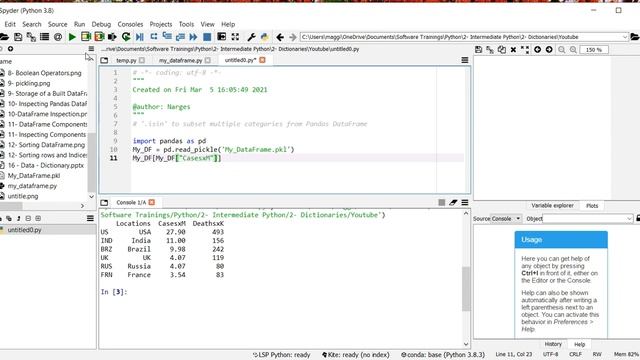Close the untitled0.py tab
Image resolution: width=640 pixels, height=360 pixels.
262,60
